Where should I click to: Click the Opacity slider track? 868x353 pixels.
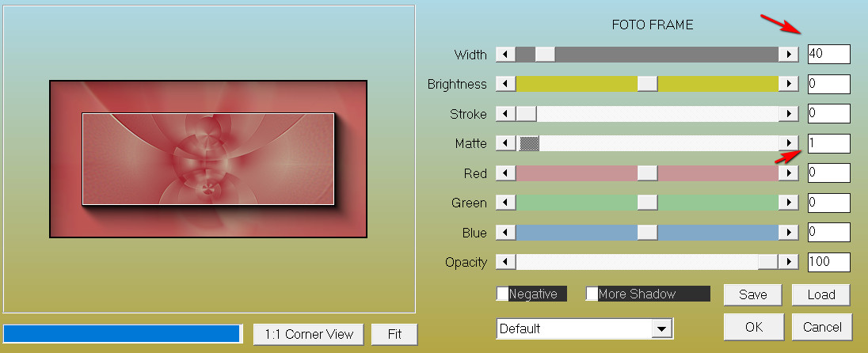coord(634,262)
